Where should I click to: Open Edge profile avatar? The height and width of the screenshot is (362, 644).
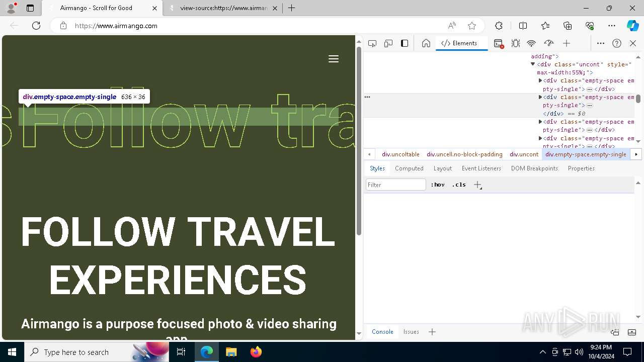[11, 8]
